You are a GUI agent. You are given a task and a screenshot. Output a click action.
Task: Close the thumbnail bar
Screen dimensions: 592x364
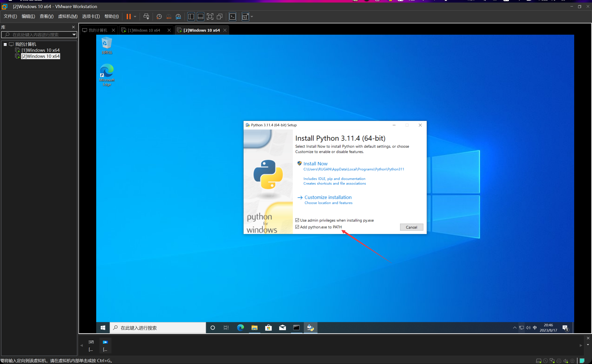pos(588,338)
